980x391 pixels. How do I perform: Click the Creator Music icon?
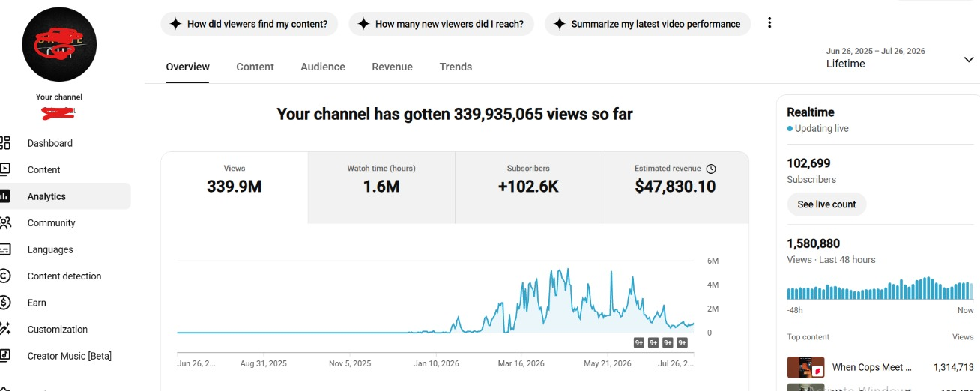4,356
